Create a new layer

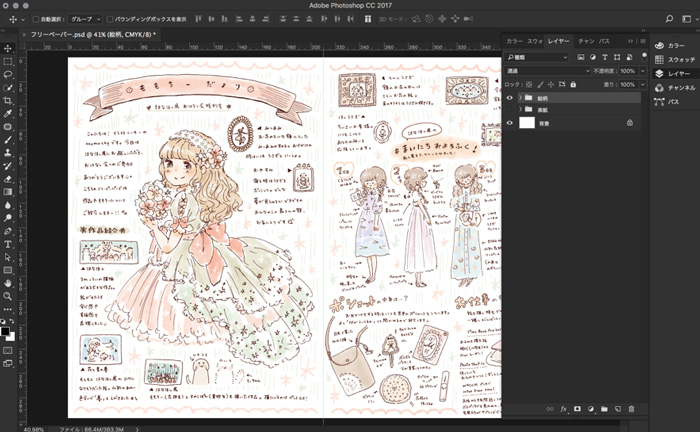(618, 409)
